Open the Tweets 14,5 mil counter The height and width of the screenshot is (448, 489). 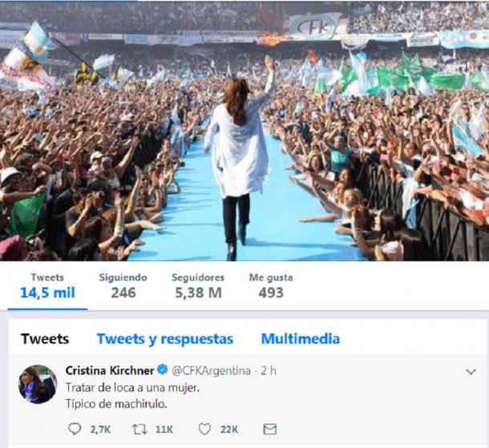47,286
